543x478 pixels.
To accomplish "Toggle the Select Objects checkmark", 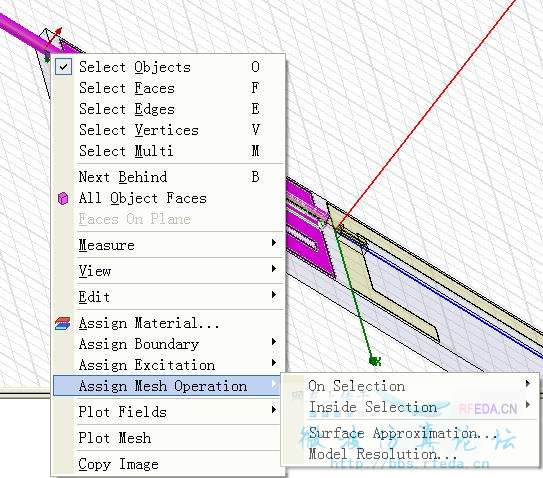I will 63,67.
